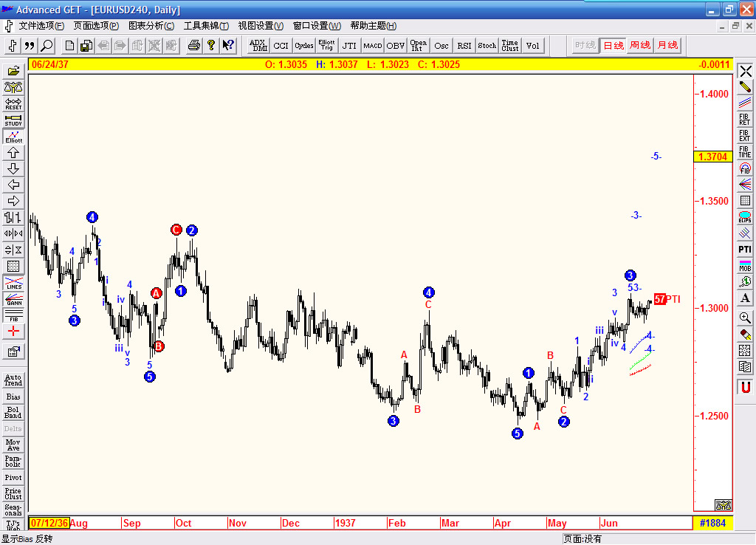This screenshot has height=545, width=756.
Task: Click the horizontal compress bars icon
Action: (x=13, y=233)
